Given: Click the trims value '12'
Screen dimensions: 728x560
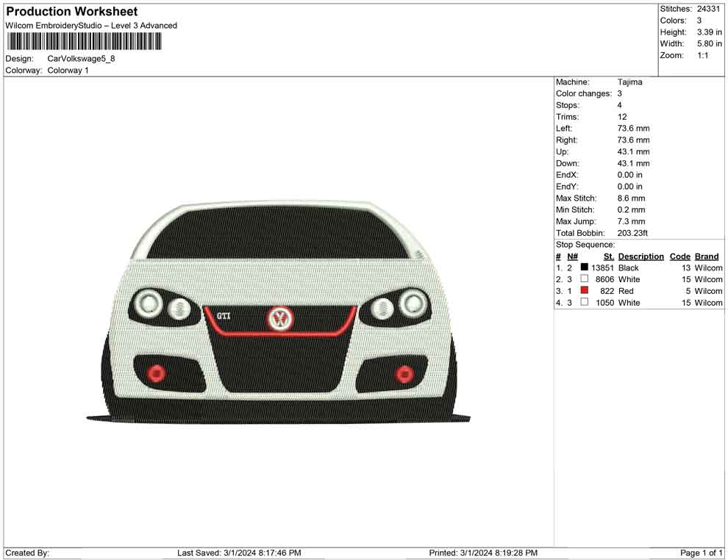Looking at the screenshot, I should [x=622, y=117].
